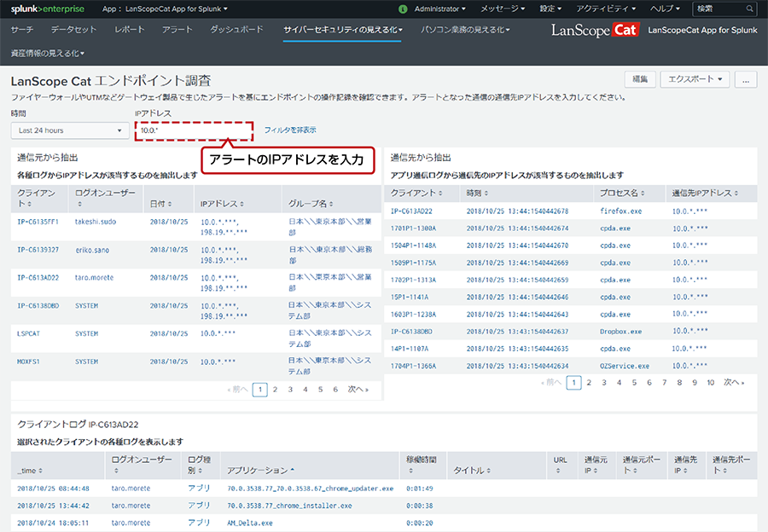
Task: Click the search magnifier icon in top bar
Action: (x=749, y=9)
